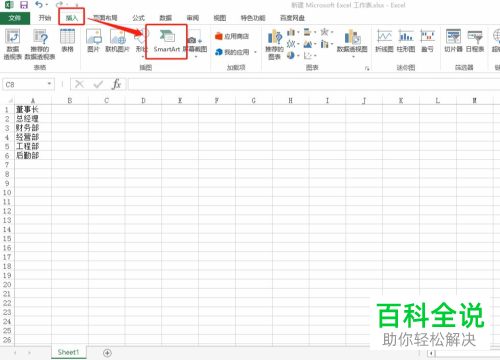Viewport: 500px width, 360px height.
Task: Click inside the formula bar input
Action: coord(313,84)
